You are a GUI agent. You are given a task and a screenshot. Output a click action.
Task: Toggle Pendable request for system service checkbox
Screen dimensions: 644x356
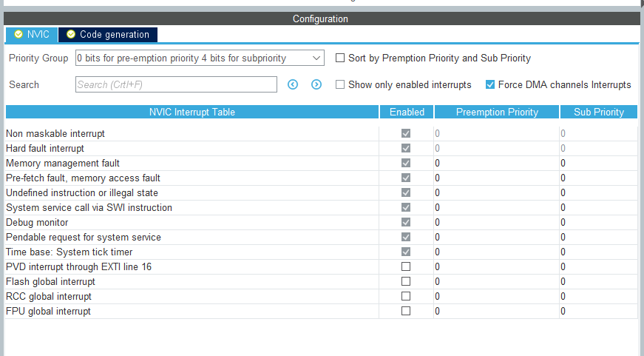tap(406, 237)
